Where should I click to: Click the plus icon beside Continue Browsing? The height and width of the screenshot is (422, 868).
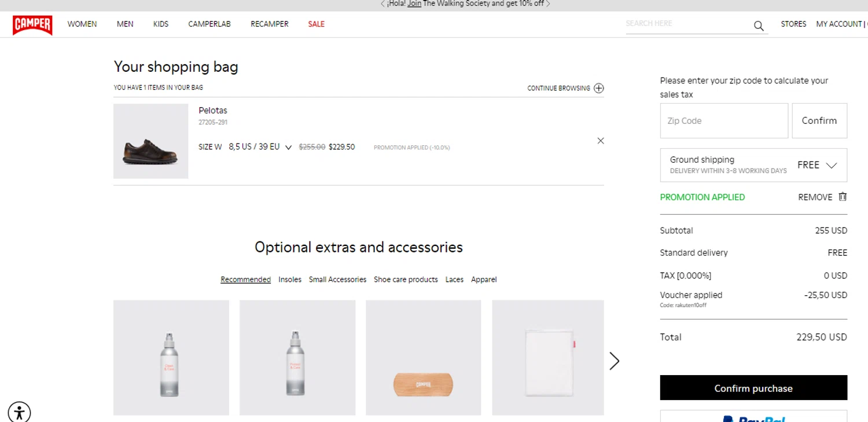599,88
